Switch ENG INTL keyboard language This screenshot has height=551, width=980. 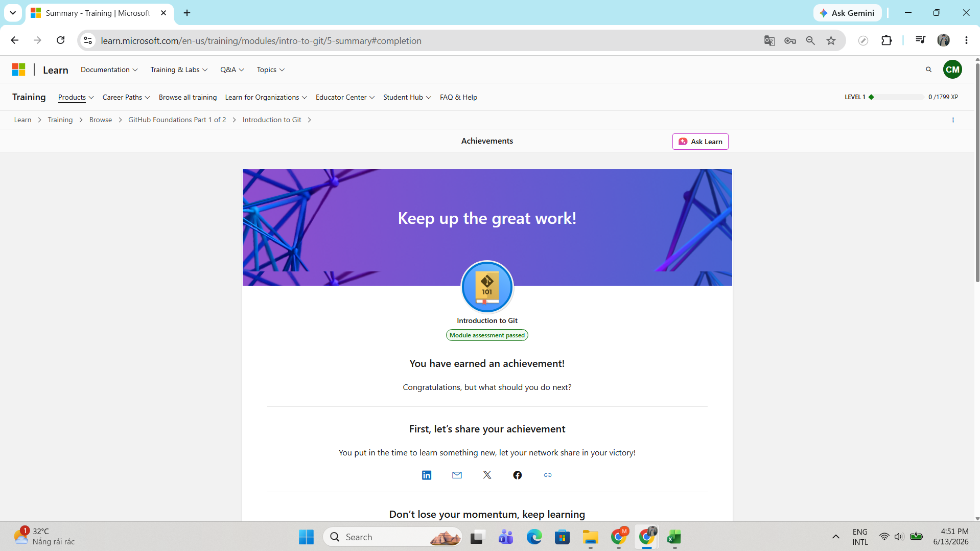[860, 537]
